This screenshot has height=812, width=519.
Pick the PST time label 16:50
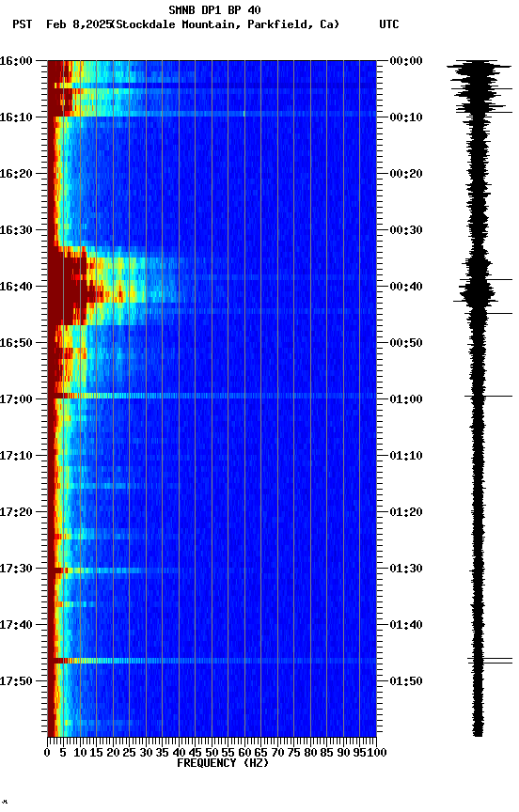tap(16, 343)
